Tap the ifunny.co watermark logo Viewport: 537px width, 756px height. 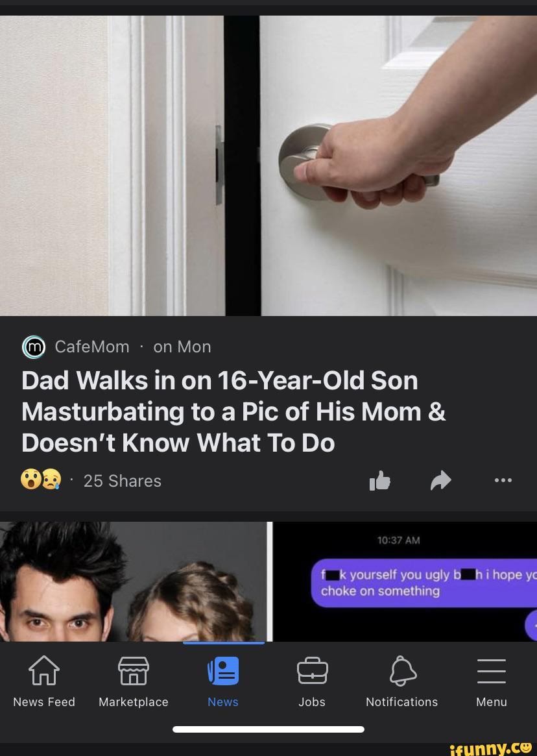pyautogui.click(x=491, y=749)
